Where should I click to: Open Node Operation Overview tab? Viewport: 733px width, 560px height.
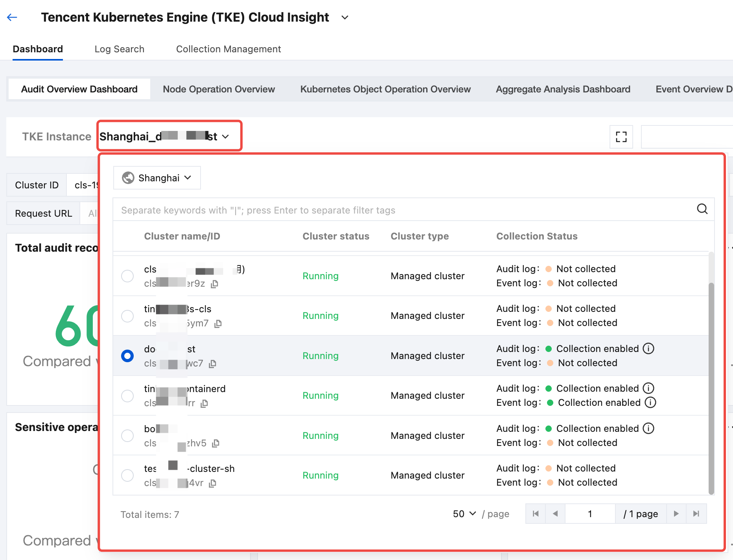[219, 89]
